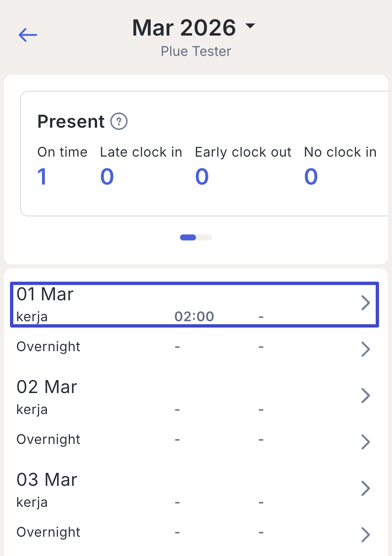Open 01 Mar kerja row chevron
This screenshot has width=392, height=556.
click(x=365, y=303)
